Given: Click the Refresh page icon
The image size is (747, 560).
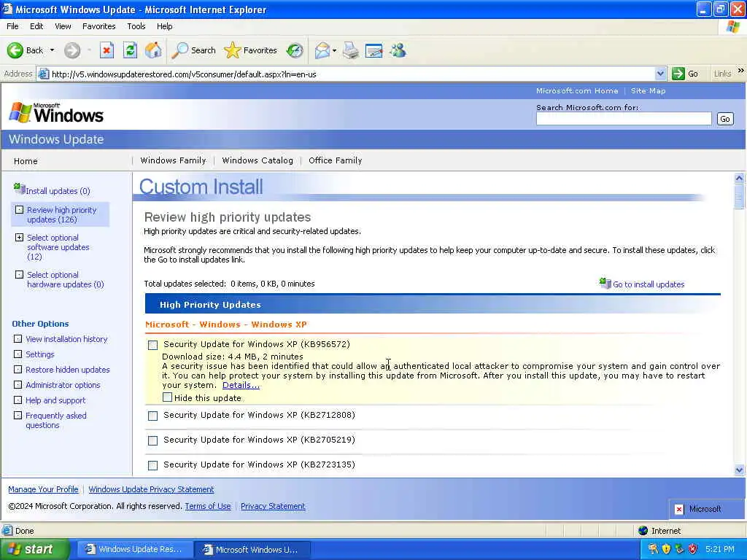Looking at the screenshot, I should tap(130, 50).
